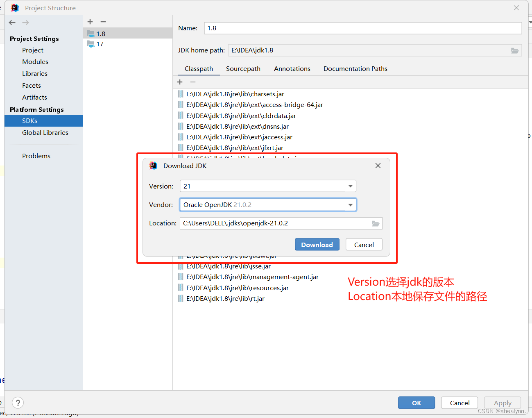Select Project in Project Settings
532x418 pixels.
click(x=33, y=50)
